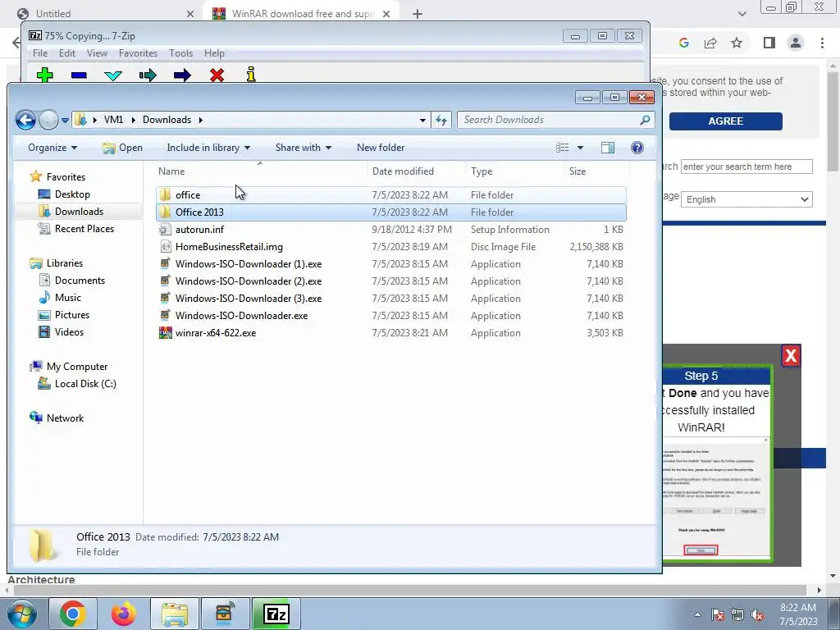Open Network in navigation pane
Image resolution: width=840 pixels, height=630 pixels.
point(57,418)
